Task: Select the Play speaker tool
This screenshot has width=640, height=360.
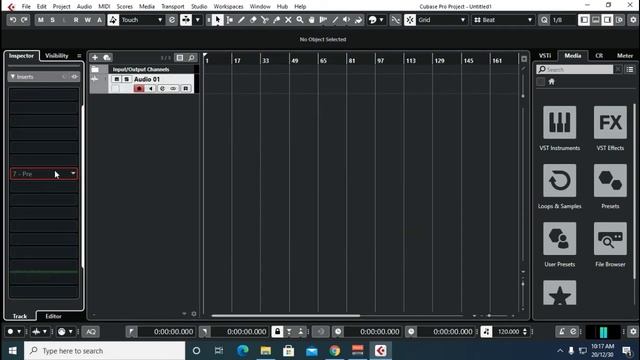Action: point(347,20)
